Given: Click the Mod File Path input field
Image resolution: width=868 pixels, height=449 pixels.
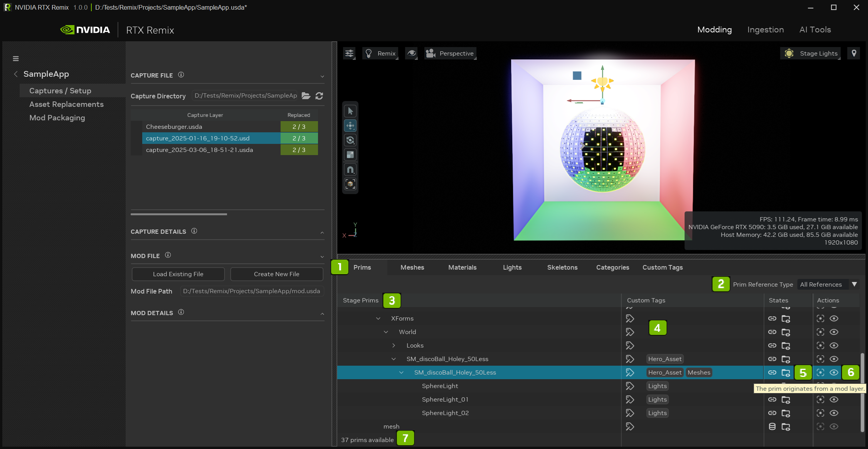Looking at the screenshot, I should click(x=252, y=291).
